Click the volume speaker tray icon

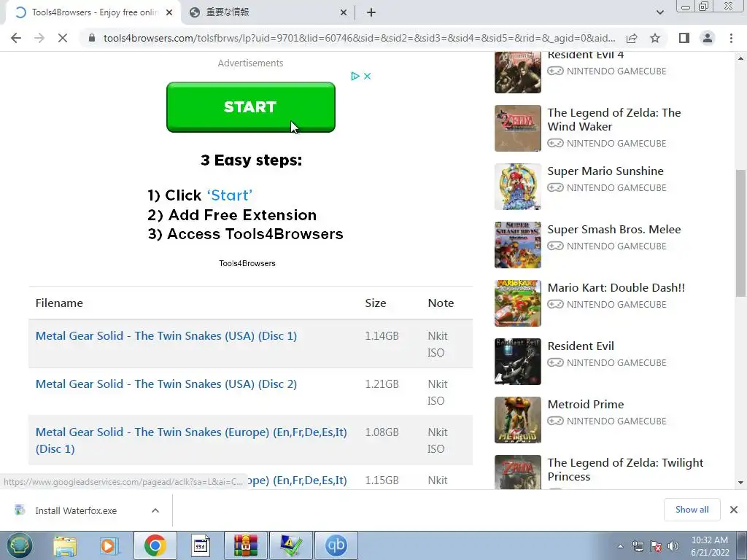pos(673,546)
